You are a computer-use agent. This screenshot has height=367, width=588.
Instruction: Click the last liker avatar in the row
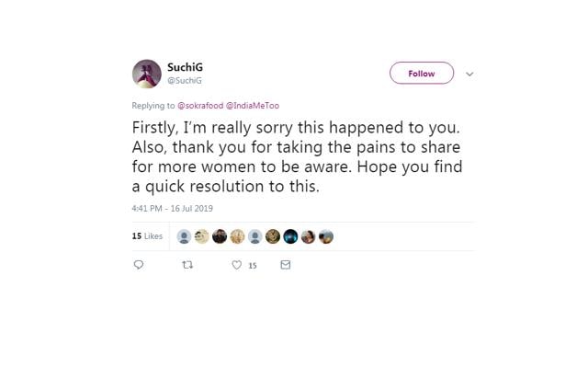pos(326,236)
